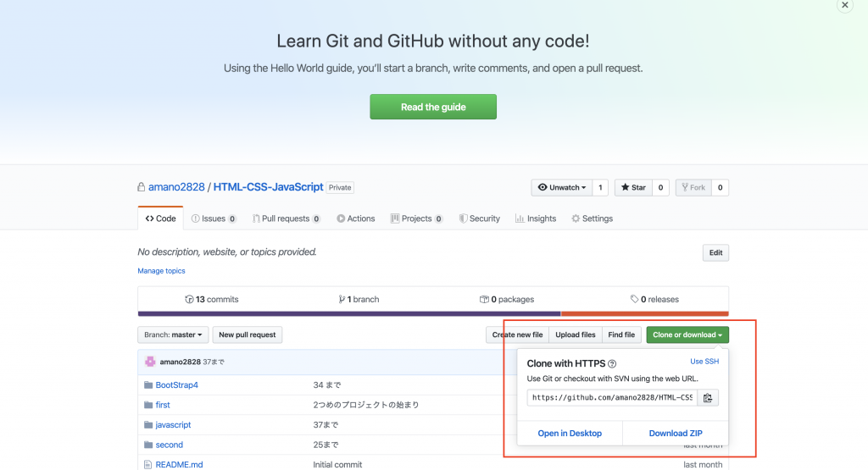Click the watcher count 1

(600, 187)
